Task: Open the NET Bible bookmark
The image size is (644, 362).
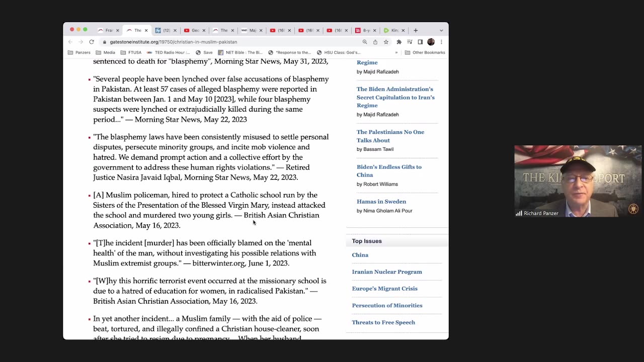Action: pos(240,52)
